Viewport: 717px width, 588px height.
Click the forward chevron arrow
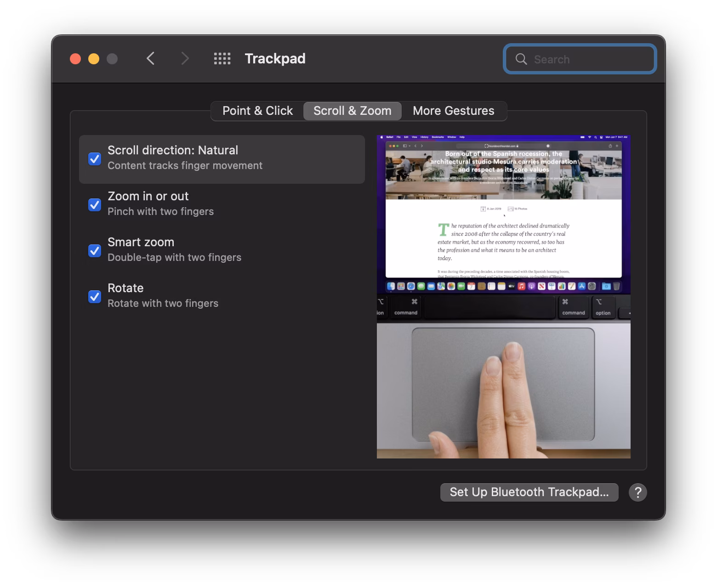pos(185,59)
